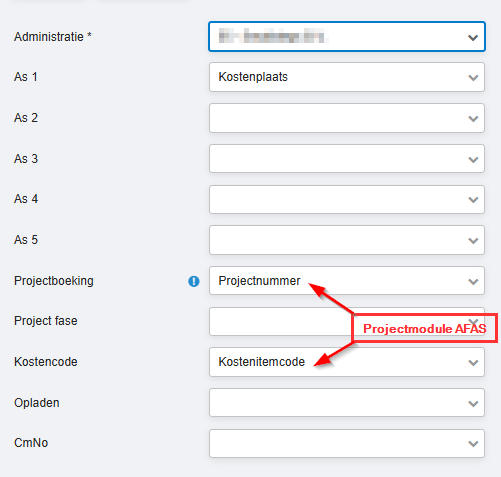The height and width of the screenshot is (477, 501).
Task: Click the red Projectmodule AFAS annotation box
Action: 425,328
